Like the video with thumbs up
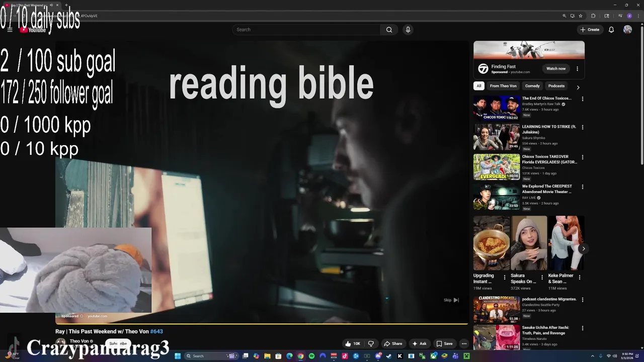The width and height of the screenshot is (644, 362). coord(352,343)
